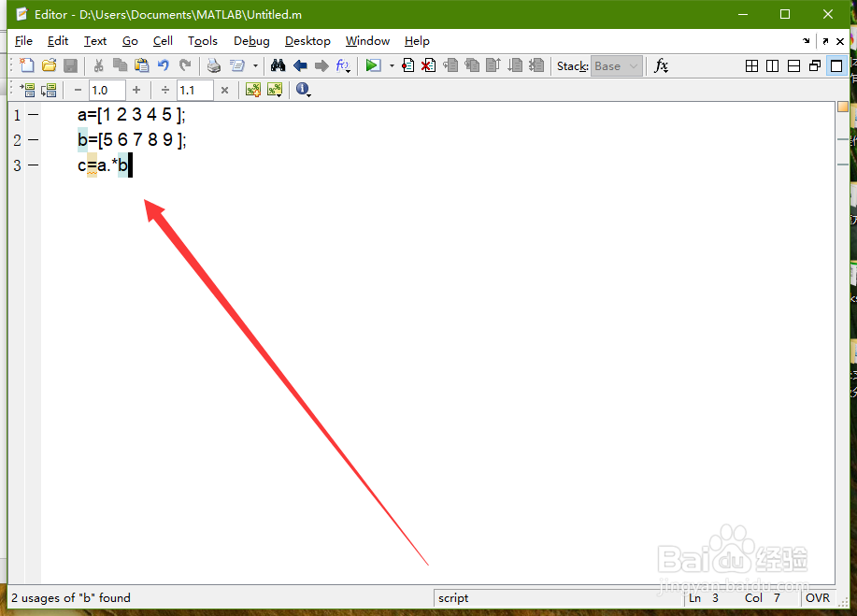The width and height of the screenshot is (857, 616).
Task: Toggle breakpoint dash on line 3
Action: click(x=34, y=165)
